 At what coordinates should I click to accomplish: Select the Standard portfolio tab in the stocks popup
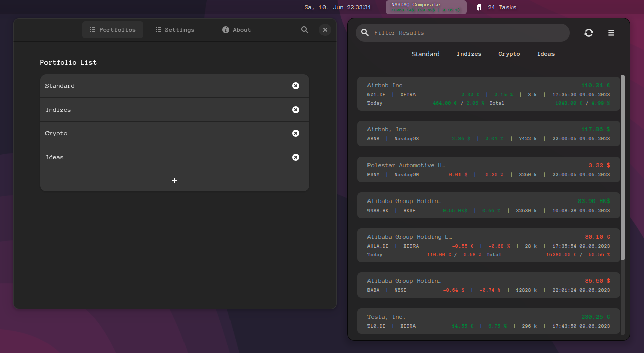click(x=426, y=54)
